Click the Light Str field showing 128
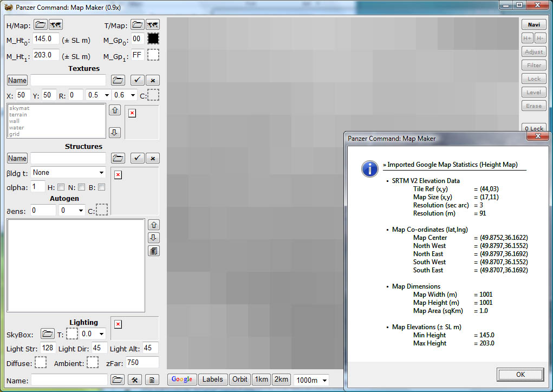Image resolution: width=553 pixels, height=392 pixels. click(48, 348)
